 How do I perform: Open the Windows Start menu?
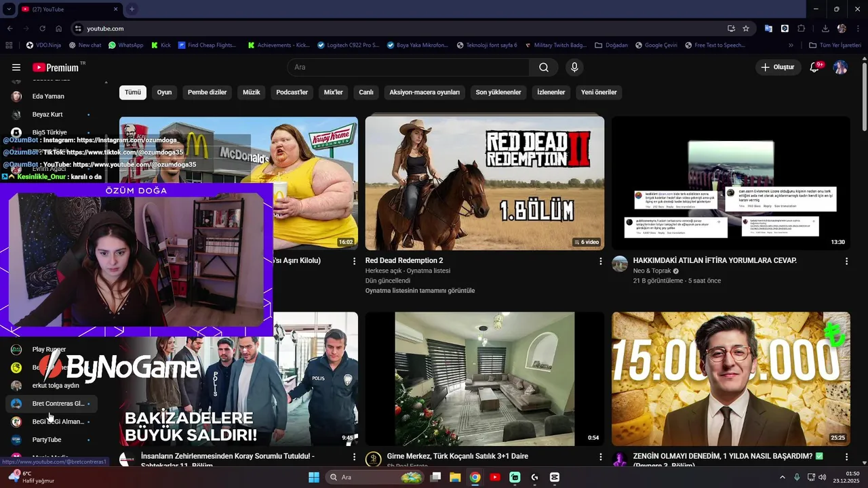314,477
